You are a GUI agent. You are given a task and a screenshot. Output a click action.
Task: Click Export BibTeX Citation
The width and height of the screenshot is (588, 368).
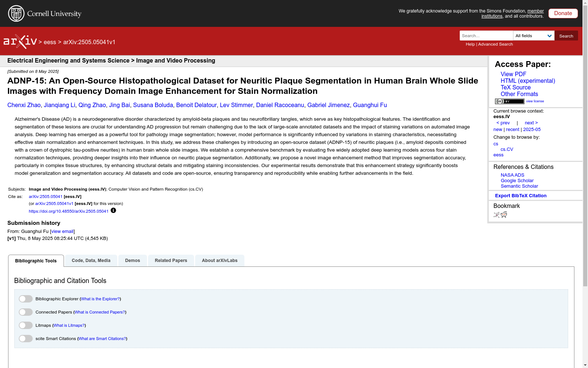[x=521, y=196]
